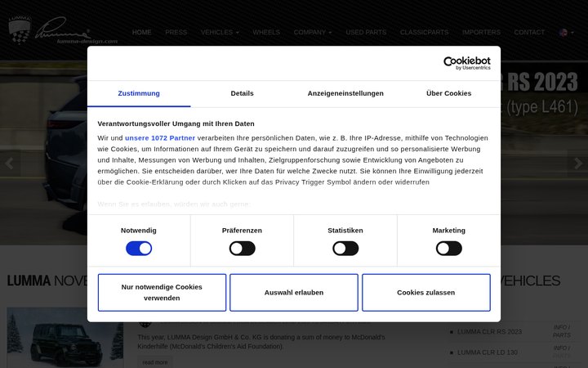Open INFO / PARTS for CLR LD 130
Screen dimensions: 588x368
coord(562,352)
